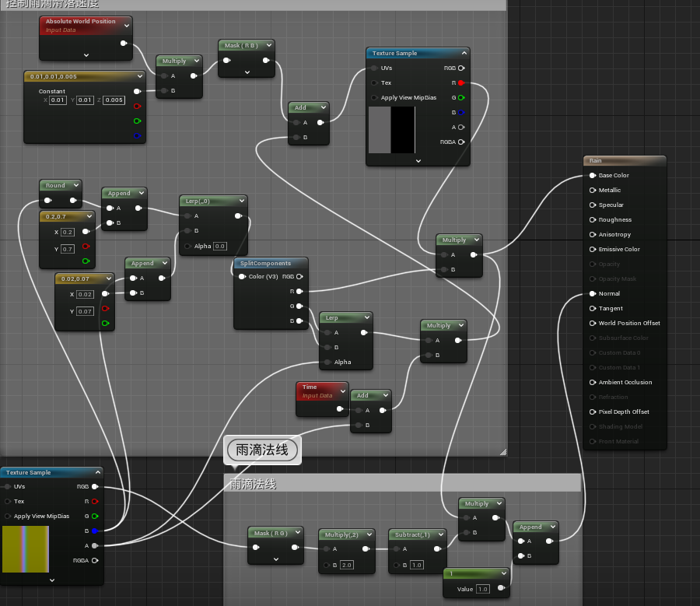Select the Multiply(,2) node title
700x606 pixels.
click(341, 534)
